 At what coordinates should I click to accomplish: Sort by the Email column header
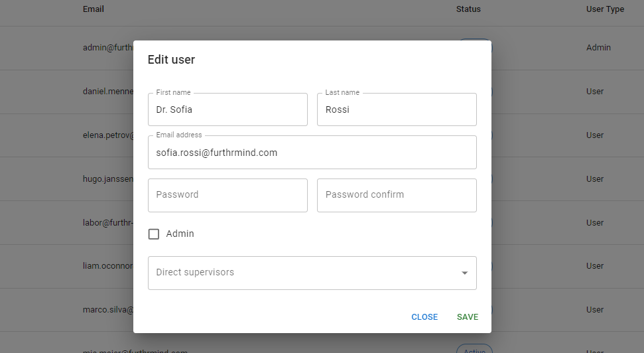(94, 9)
